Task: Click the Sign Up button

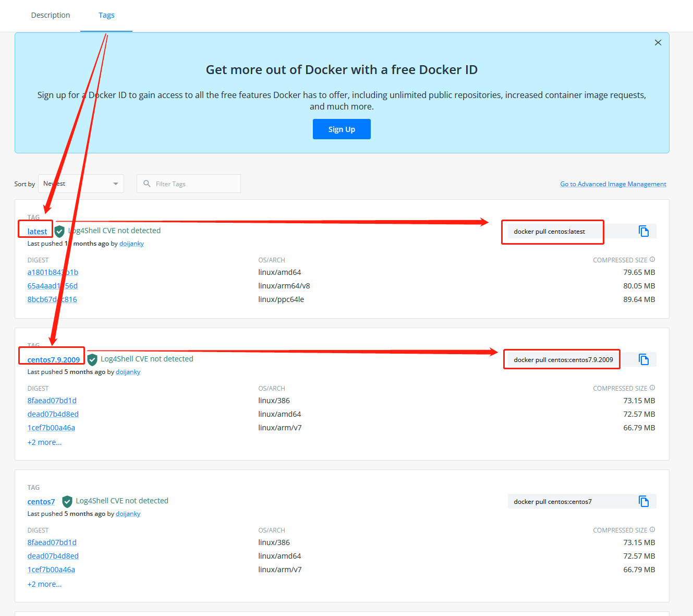Action: coord(342,129)
